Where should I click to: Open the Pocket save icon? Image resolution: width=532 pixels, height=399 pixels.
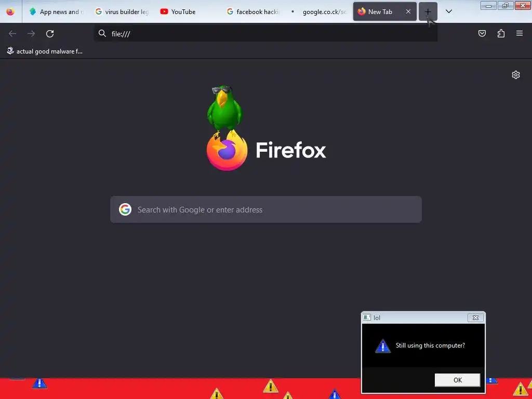(482, 33)
